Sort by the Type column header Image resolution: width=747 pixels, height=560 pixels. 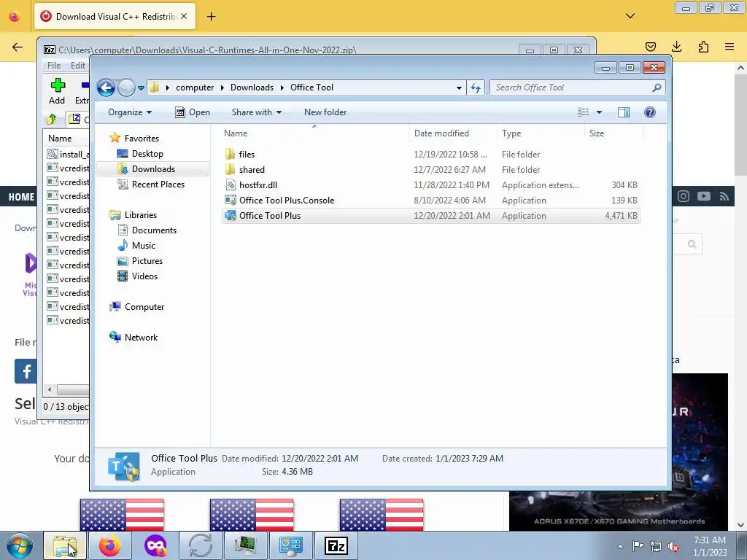click(541, 133)
